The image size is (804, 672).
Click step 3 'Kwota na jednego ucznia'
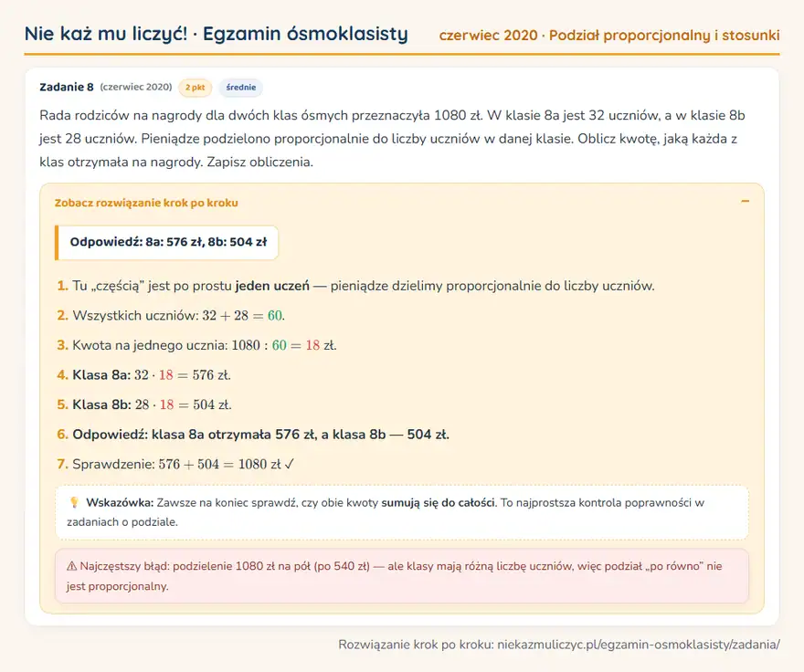click(x=149, y=345)
